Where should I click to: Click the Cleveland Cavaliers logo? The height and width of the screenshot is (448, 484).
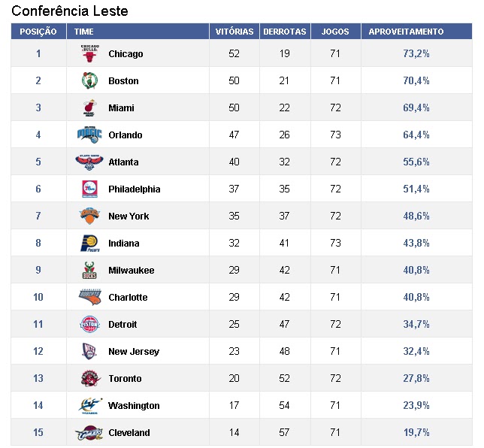click(89, 432)
